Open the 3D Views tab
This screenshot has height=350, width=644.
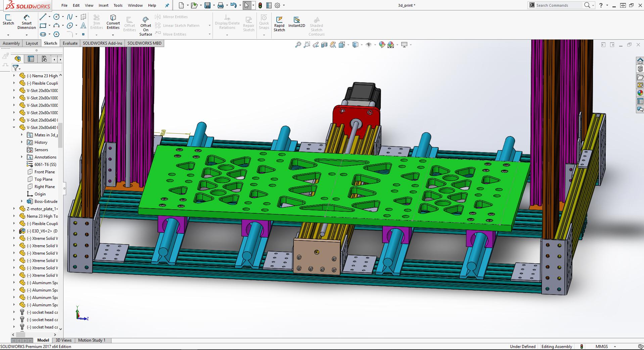pos(63,340)
